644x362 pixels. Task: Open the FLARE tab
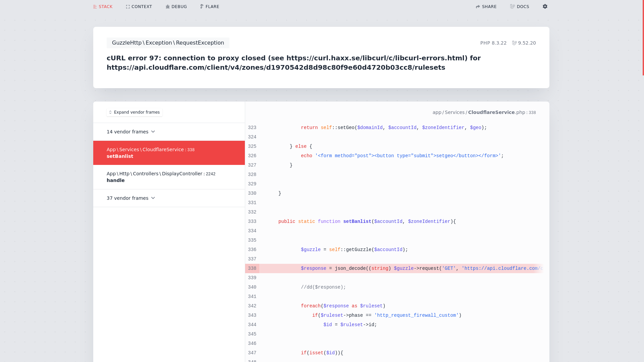210,7
